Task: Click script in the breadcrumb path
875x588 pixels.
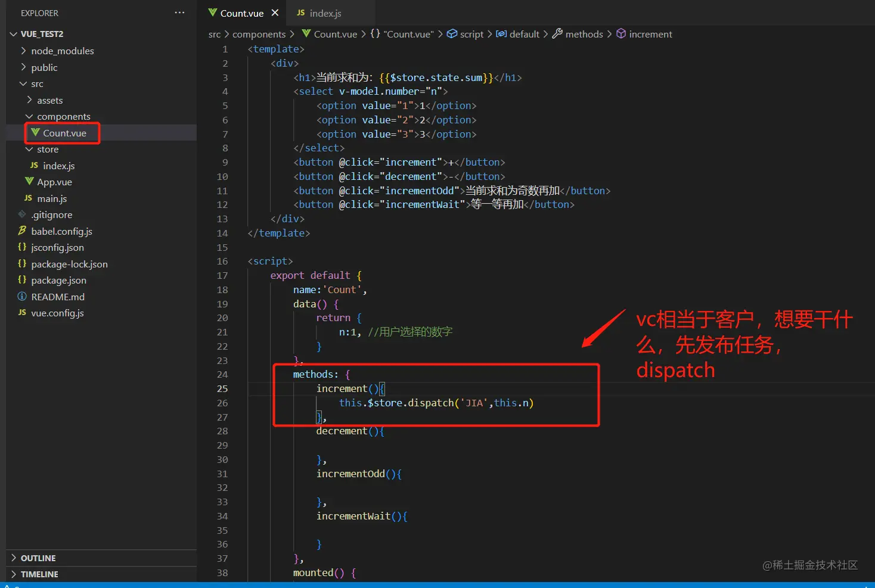Action: tap(471, 35)
